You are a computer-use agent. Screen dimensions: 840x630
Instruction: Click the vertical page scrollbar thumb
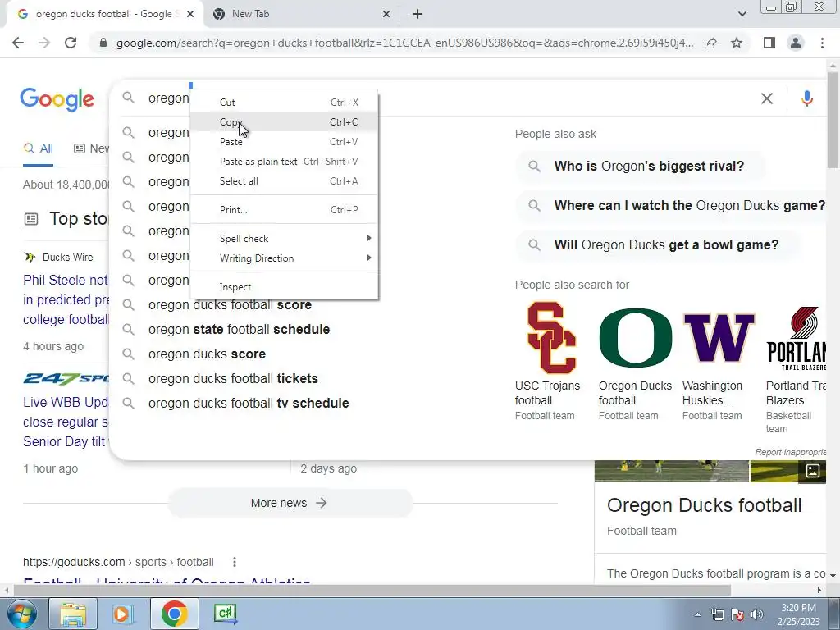tap(833, 121)
